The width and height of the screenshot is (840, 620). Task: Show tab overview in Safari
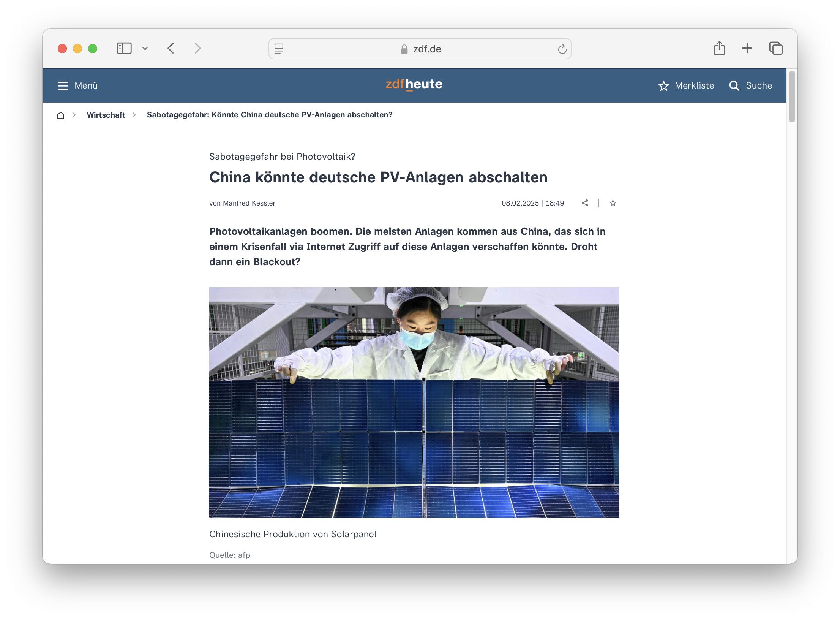pyautogui.click(x=776, y=48)
